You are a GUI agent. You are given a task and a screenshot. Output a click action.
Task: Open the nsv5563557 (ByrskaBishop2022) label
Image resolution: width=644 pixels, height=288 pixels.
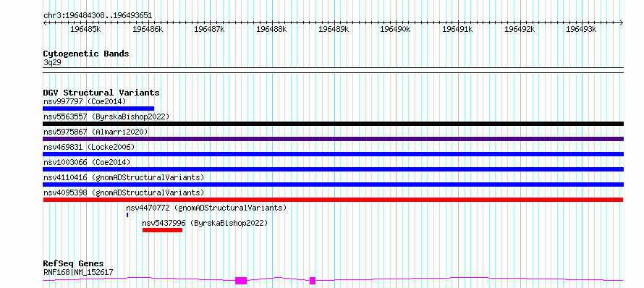106,117
